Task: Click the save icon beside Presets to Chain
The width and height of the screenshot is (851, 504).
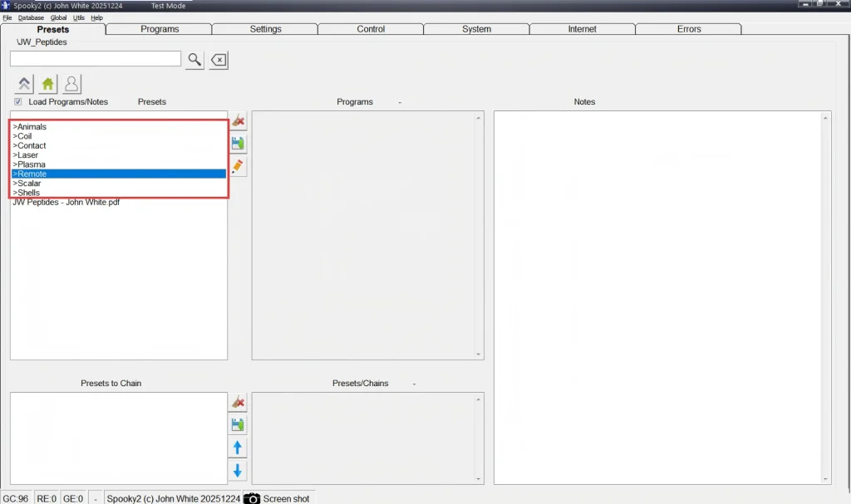Action: 238,425
